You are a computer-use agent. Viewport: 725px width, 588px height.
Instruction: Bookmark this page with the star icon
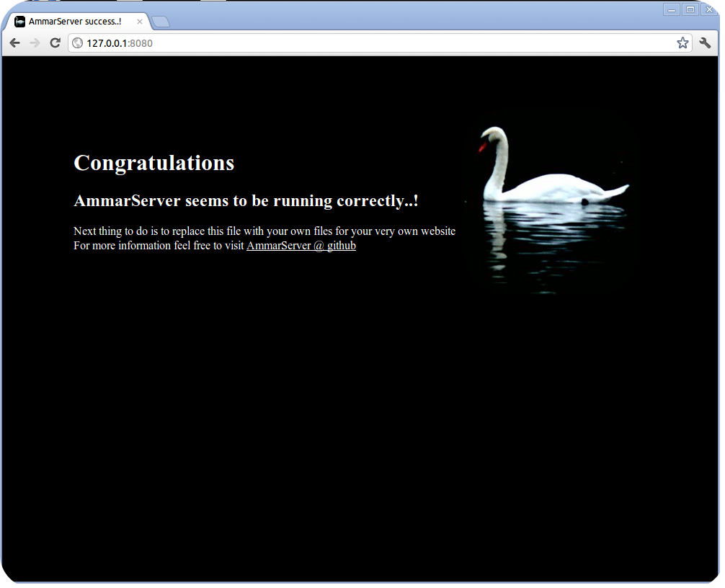pos(682,43)
